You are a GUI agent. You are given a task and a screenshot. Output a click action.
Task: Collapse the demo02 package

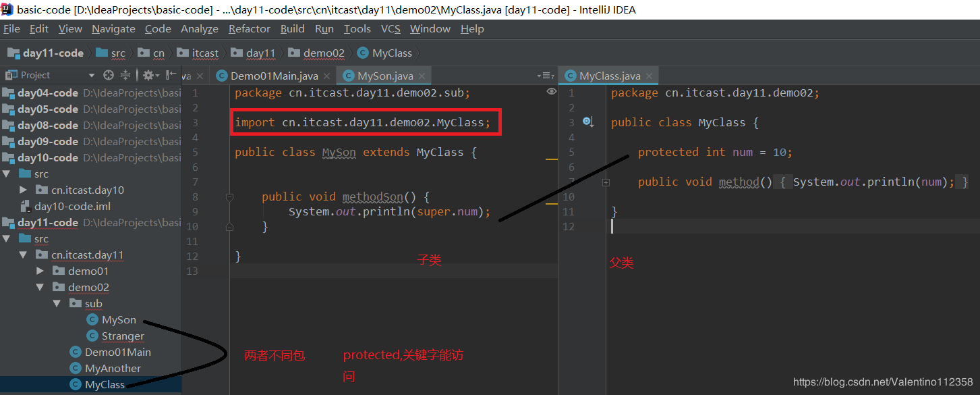point(40,287)
